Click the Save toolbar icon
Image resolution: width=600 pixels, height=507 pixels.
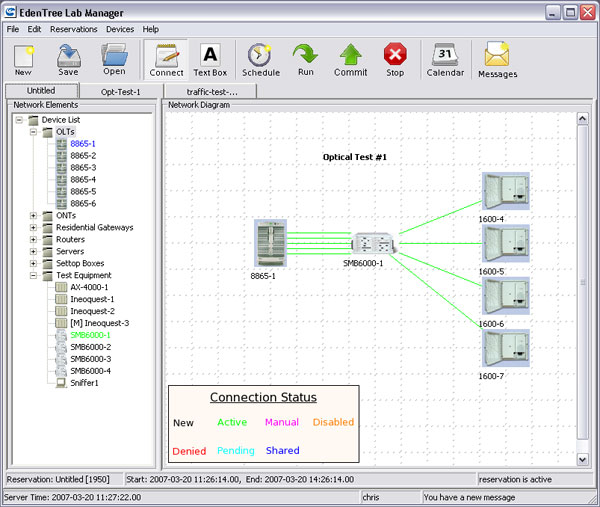pos(68,59)
